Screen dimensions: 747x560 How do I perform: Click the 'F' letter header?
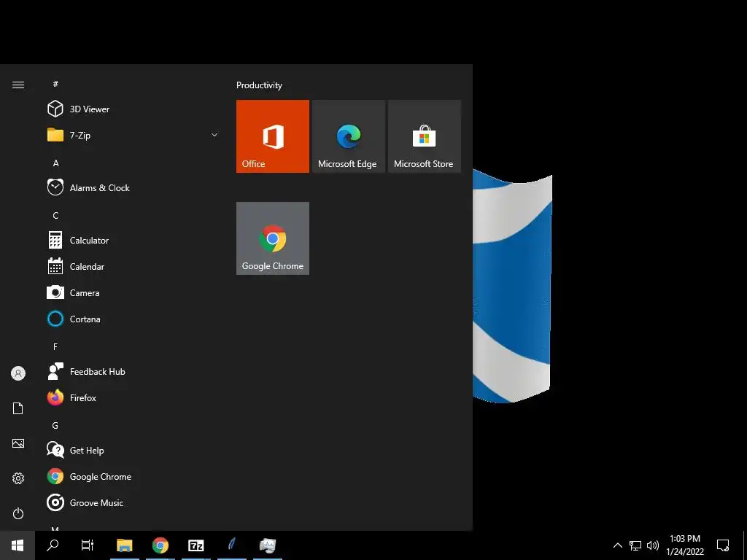point(55,347)
